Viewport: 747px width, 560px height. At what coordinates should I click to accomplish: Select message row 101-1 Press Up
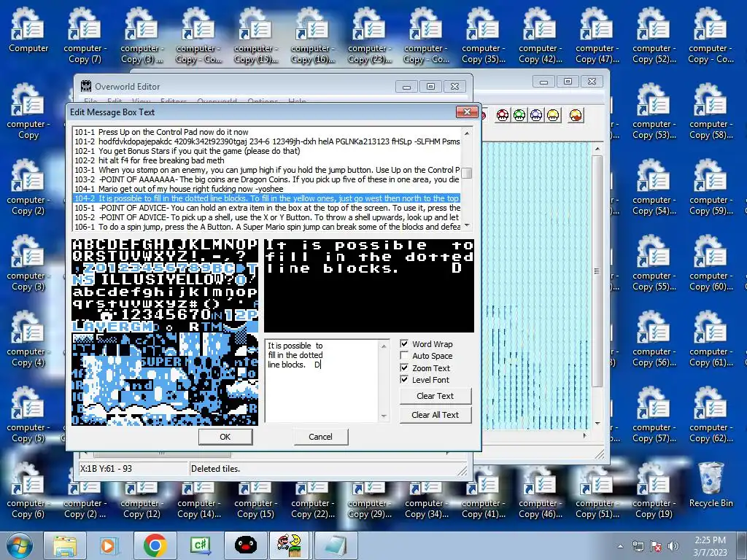pos(267,132)
